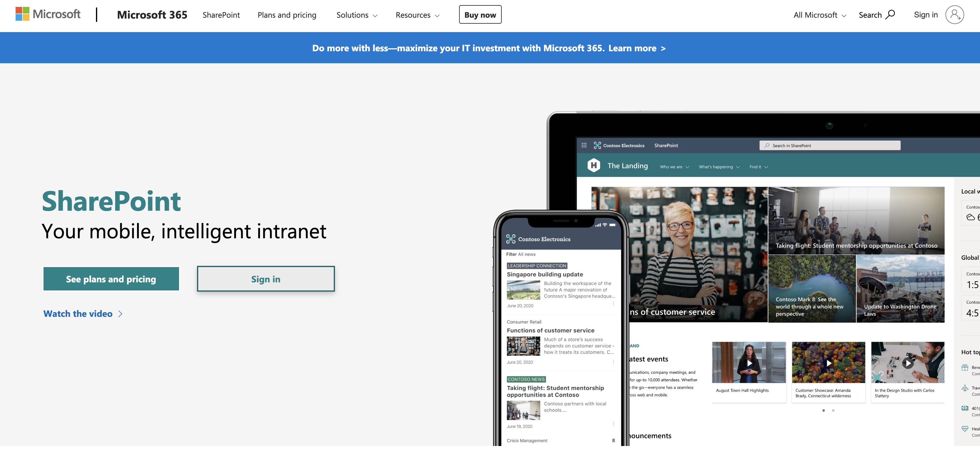
Task: Open Update to Washington Drone Laws tile
Action: coord(901,289)
